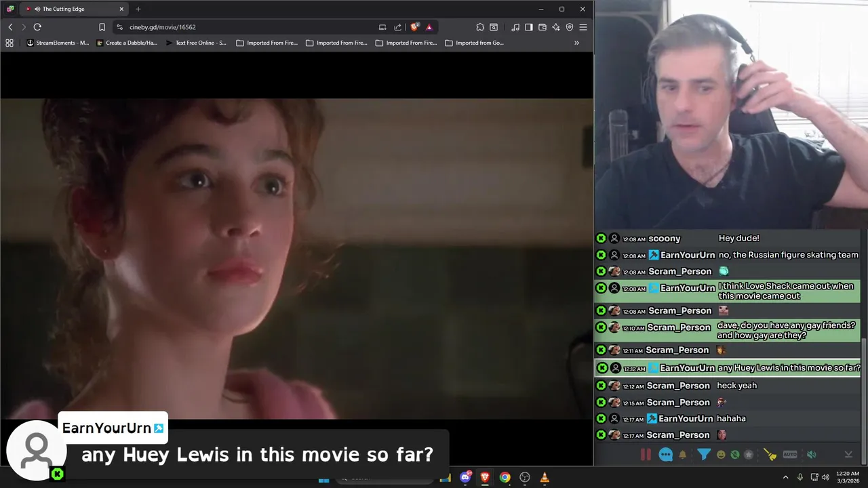This screenshot has height=488, width=868.
Task: Show hidden bookmarks with double chevron
Action: (x=576, y=43)
